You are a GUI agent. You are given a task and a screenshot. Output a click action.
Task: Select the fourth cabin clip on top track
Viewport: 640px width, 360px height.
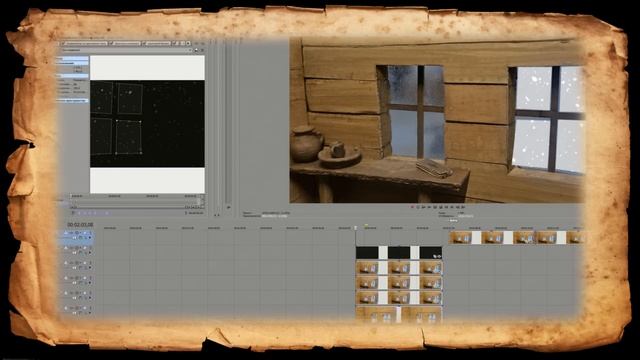click(547, 238)
